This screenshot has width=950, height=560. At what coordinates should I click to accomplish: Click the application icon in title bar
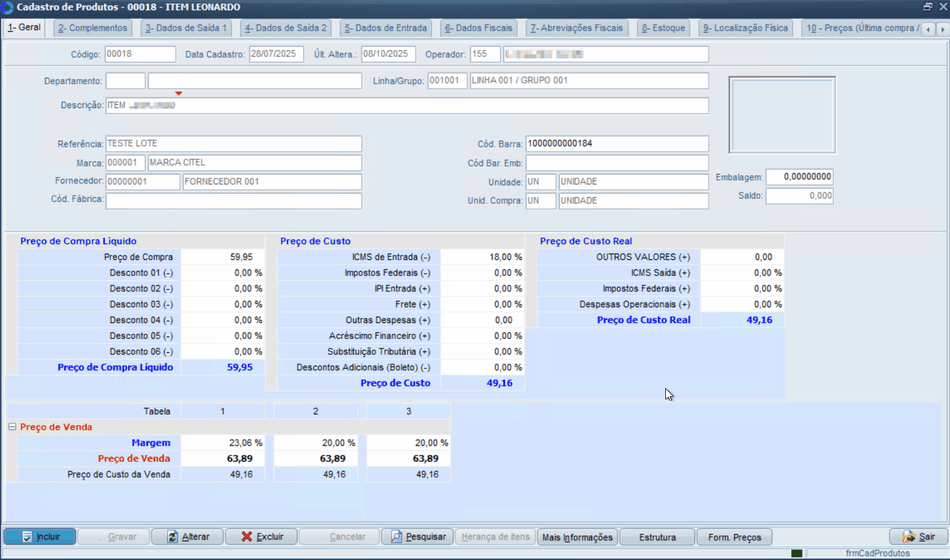pyautogui.click(x=7, y=7)
